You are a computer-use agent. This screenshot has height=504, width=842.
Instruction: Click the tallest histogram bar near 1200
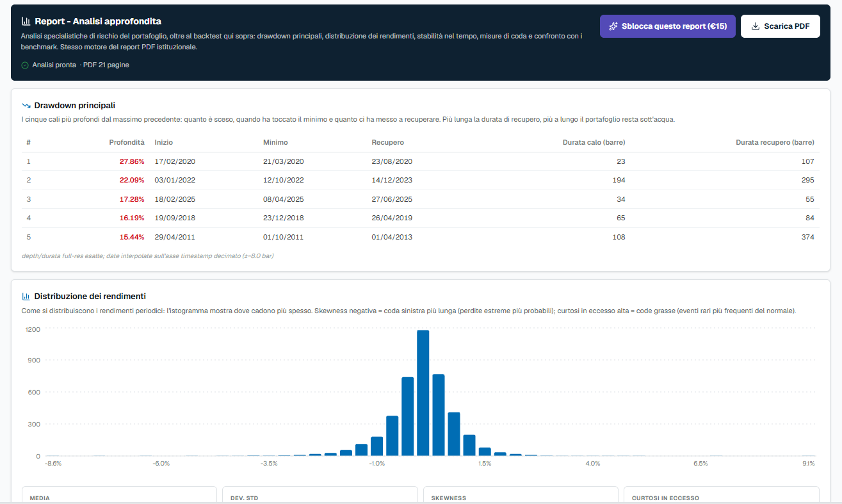coord(423,393)
